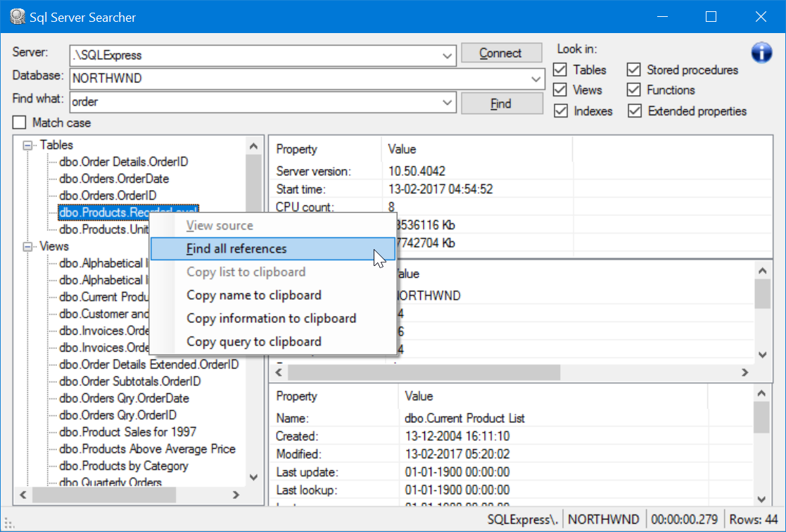Uncheck the Tables look-in checkbox
The height and width of the screenshot is (532, 786).
click(560, 70)
